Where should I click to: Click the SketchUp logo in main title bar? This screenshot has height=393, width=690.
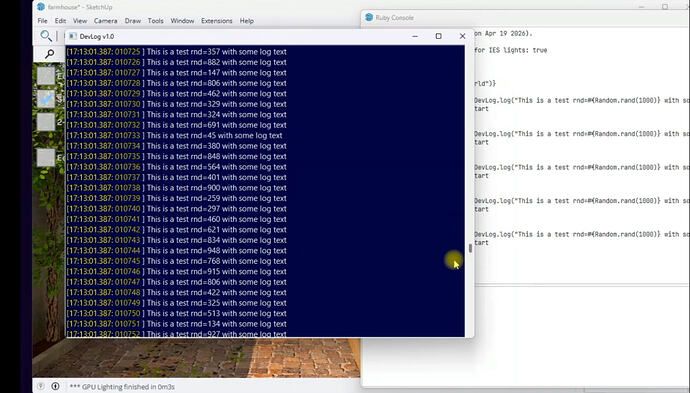coord(41,7)
